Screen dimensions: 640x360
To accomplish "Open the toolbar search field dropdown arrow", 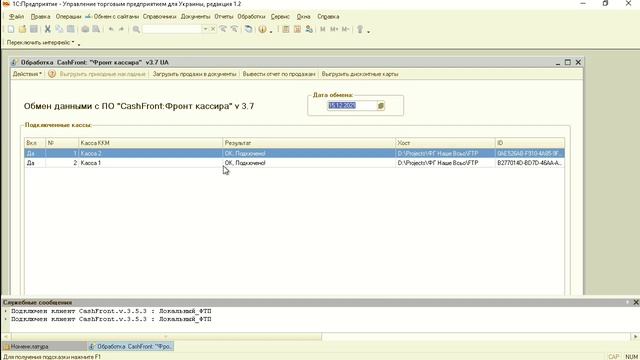I will point(205,29).
